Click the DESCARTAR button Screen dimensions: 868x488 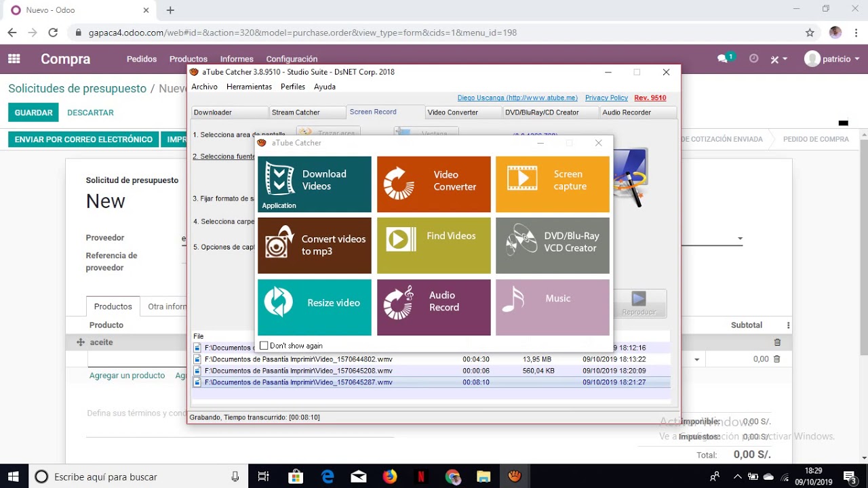coord(90,113)
